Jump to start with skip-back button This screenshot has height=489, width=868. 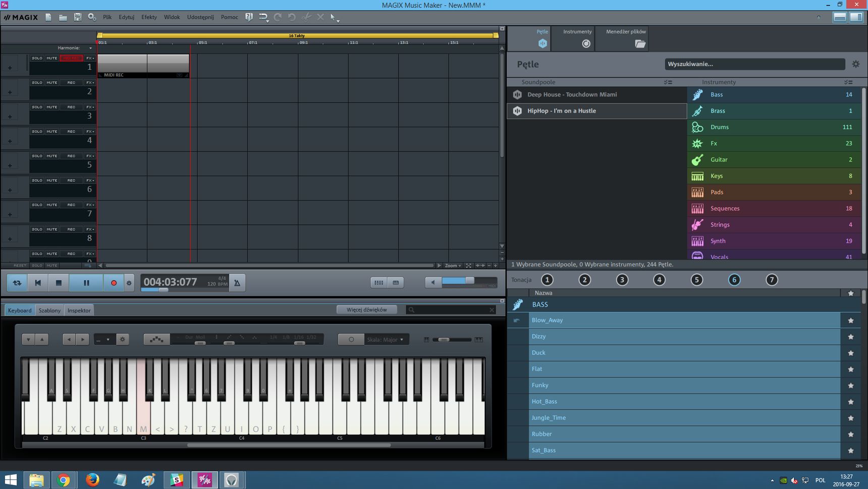pyautogui.click(x=38, y=283)
